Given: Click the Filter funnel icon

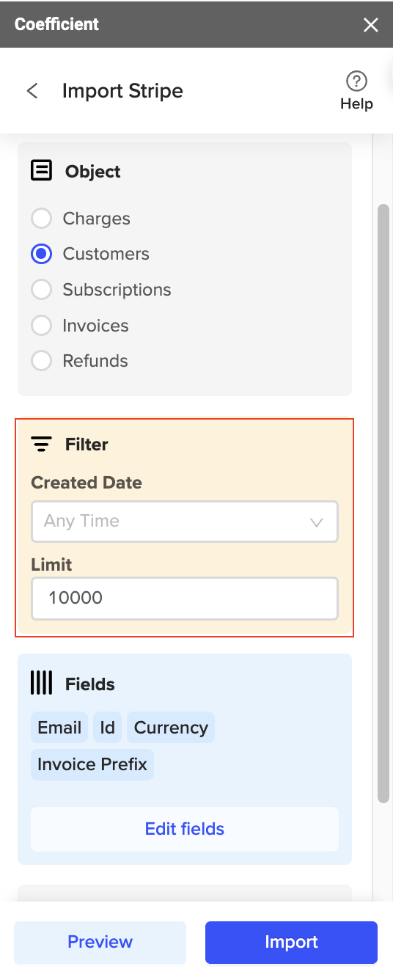Looking at the screenshot, I should [x=41, y=445].
